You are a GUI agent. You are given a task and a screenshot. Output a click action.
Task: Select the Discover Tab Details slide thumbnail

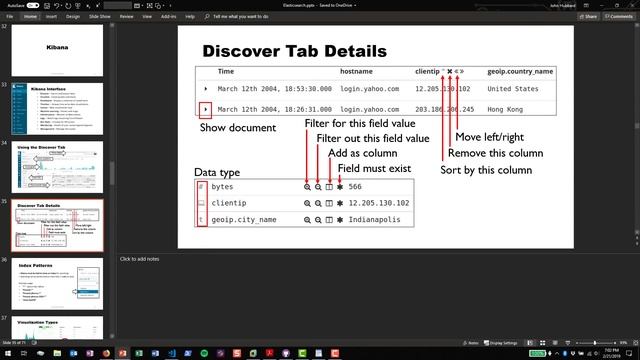tap(57, 225)
